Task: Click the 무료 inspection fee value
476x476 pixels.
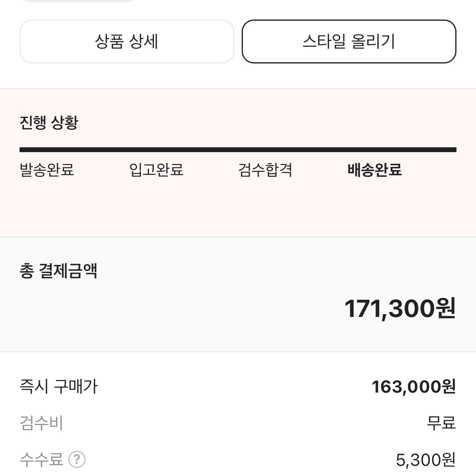Action: point(441,423)
